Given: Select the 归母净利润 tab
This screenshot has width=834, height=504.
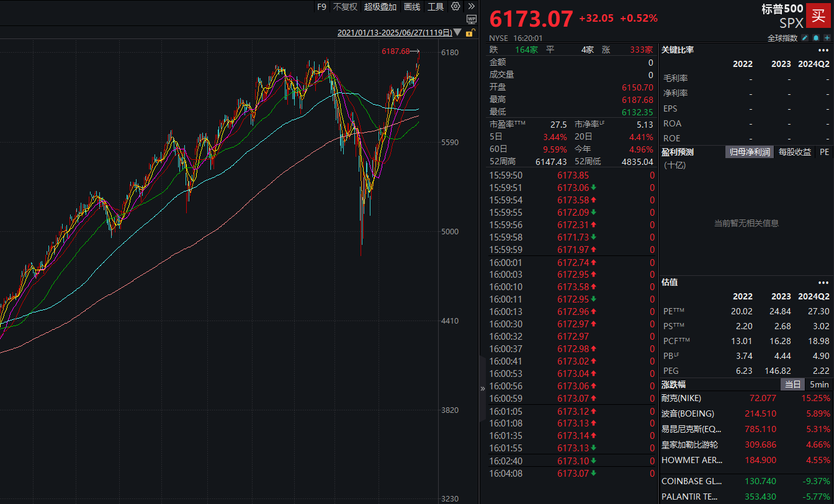Looking at the screenshot, I should 750,152.
